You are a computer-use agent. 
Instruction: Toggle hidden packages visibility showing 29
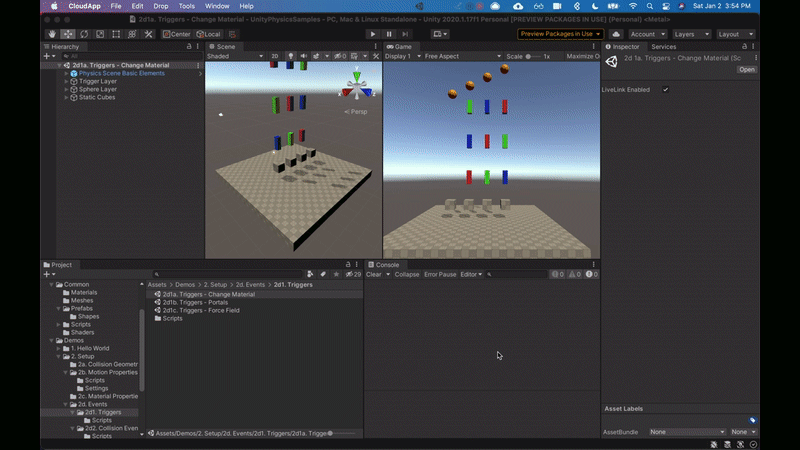[x=353, y=274]
